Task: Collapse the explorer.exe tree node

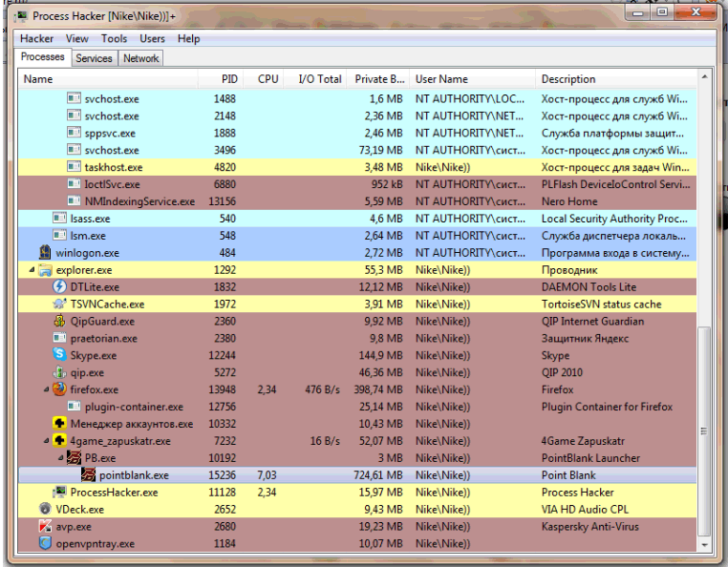Action: (x=32, y=269)
